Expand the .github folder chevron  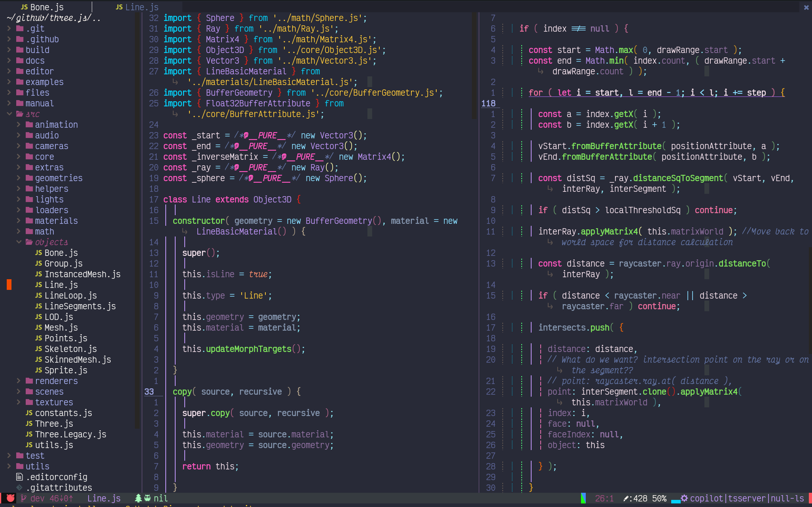tap(9, 39)
